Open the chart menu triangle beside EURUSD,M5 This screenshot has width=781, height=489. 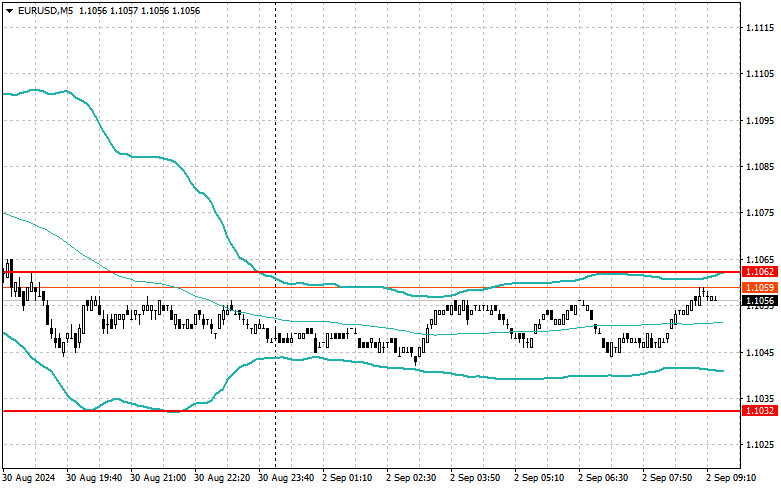click(9, 10)
